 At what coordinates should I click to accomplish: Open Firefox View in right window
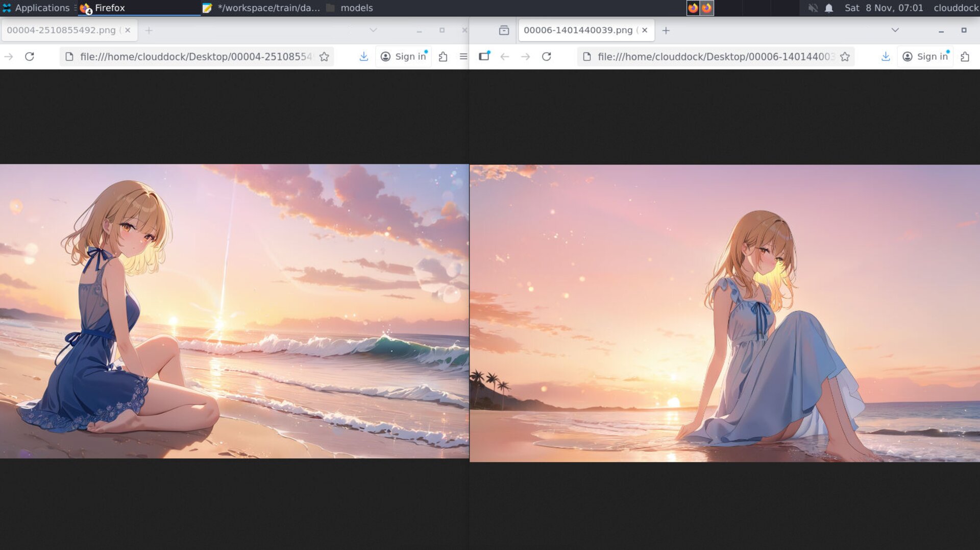coord(504,31)
